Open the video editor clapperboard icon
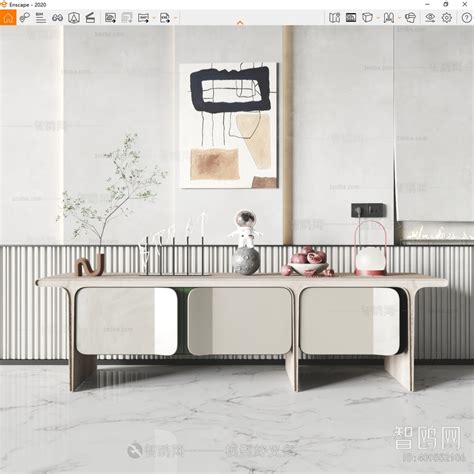 pyautogui.click(x=90, y=17)
